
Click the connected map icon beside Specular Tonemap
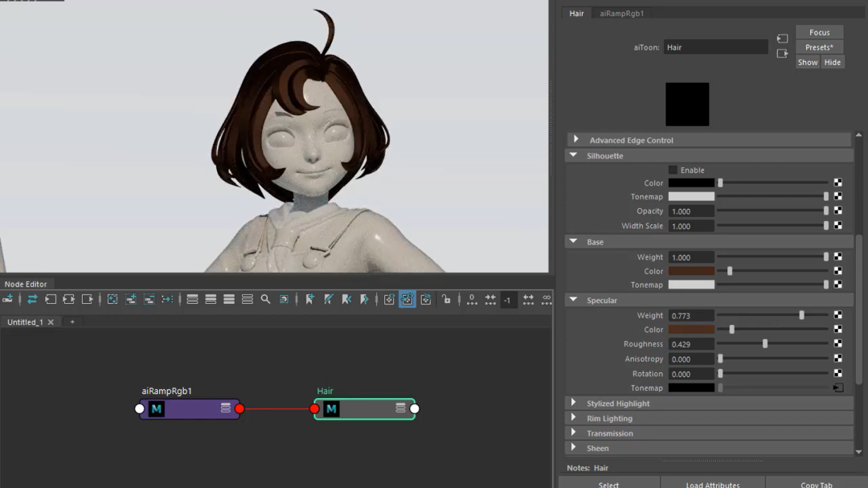pos(837,388)
